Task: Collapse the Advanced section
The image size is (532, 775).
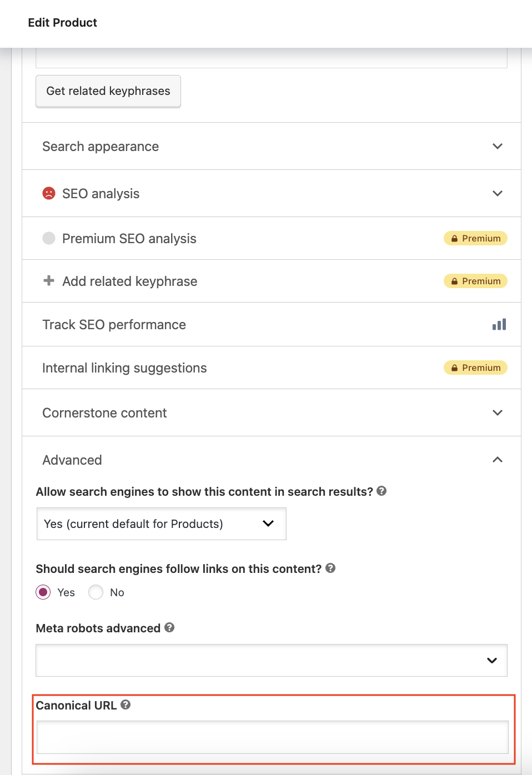Action: point(497,460)
